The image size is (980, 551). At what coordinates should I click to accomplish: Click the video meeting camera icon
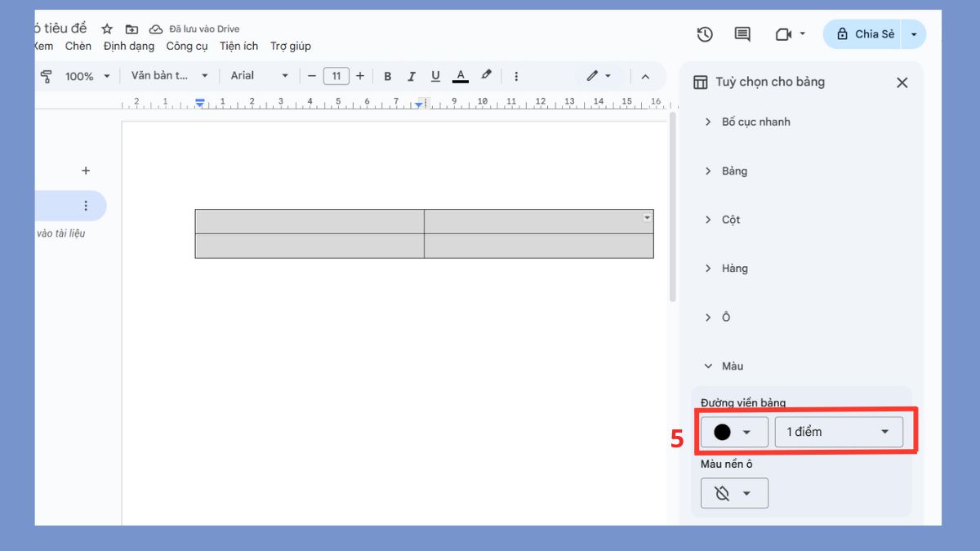coord(782,34)
